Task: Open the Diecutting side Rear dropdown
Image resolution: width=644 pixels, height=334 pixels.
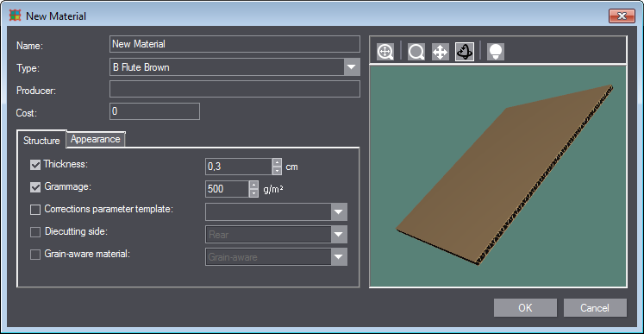Action: [x=277, y=235]
